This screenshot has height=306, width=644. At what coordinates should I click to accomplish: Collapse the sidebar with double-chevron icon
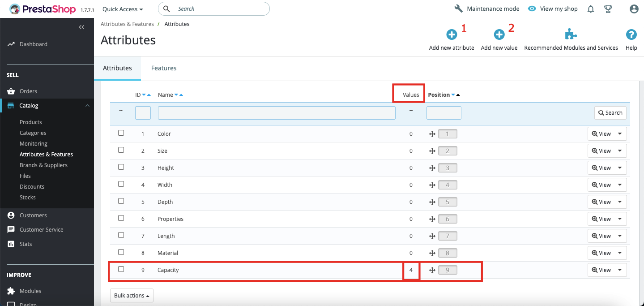pos(81,27)
